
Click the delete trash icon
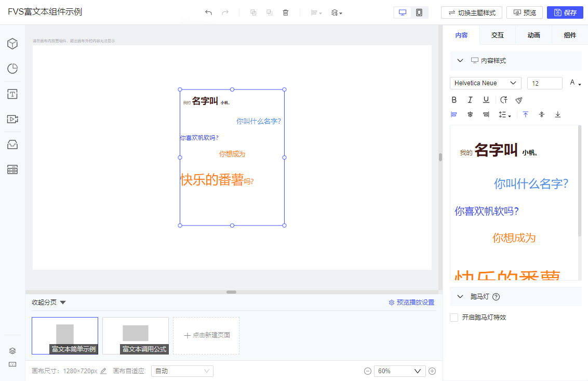pos(285,12)
